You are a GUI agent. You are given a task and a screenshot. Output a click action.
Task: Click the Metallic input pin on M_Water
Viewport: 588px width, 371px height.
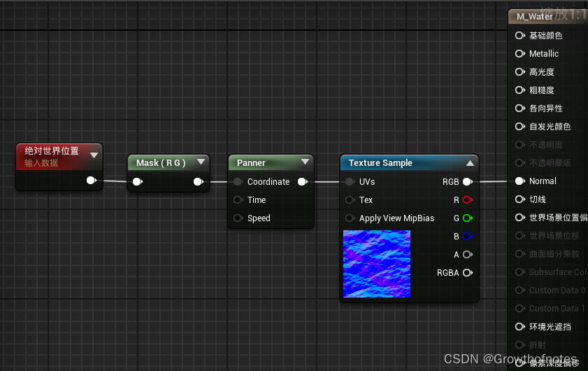point(519,54)
